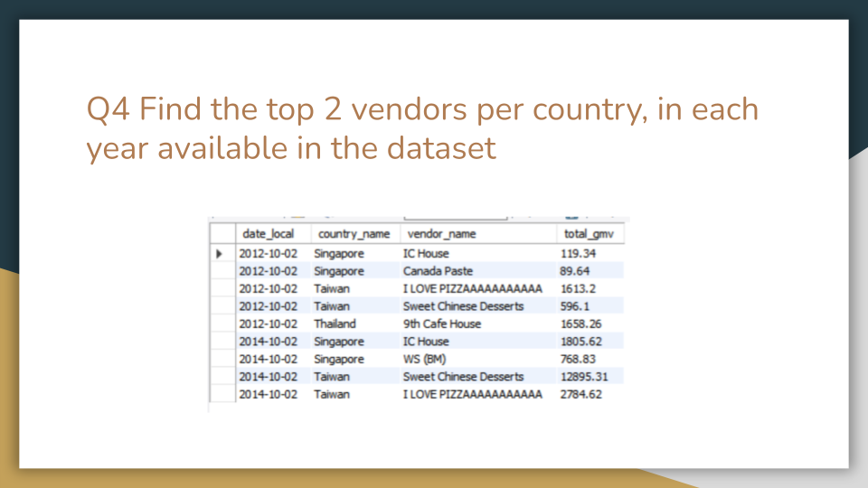Click total_gmv value 89.64
Image resolution: width=868 pixels, height=488 pixels.
point(575,271)
